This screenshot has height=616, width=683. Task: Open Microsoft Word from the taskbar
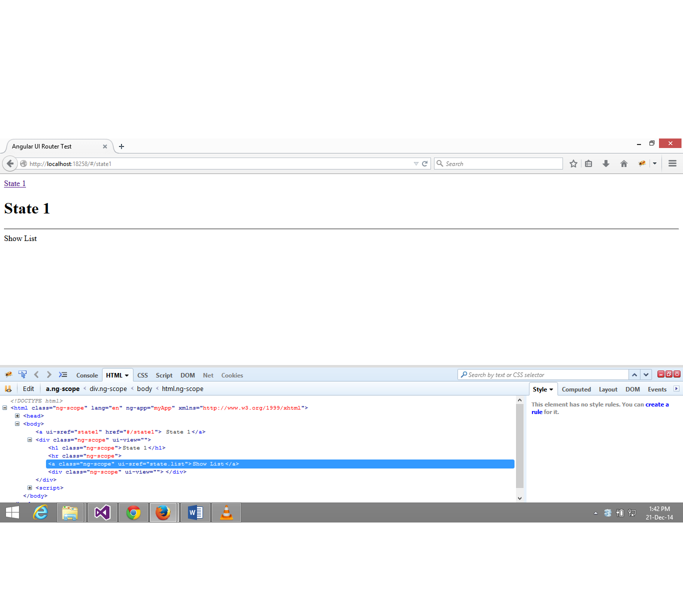click(195, 512)
